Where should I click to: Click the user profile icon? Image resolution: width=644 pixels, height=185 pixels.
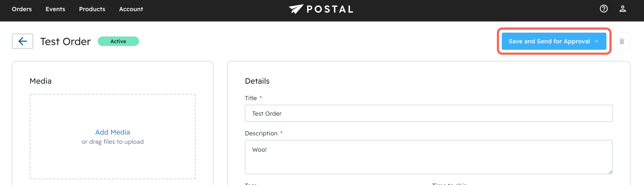tap(623, 9)
